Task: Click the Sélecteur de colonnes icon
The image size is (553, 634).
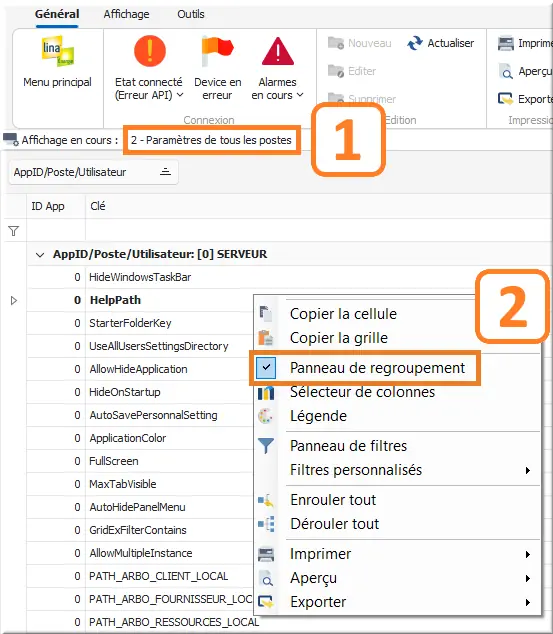Action: pyautogui.click(x=266, y=392)
